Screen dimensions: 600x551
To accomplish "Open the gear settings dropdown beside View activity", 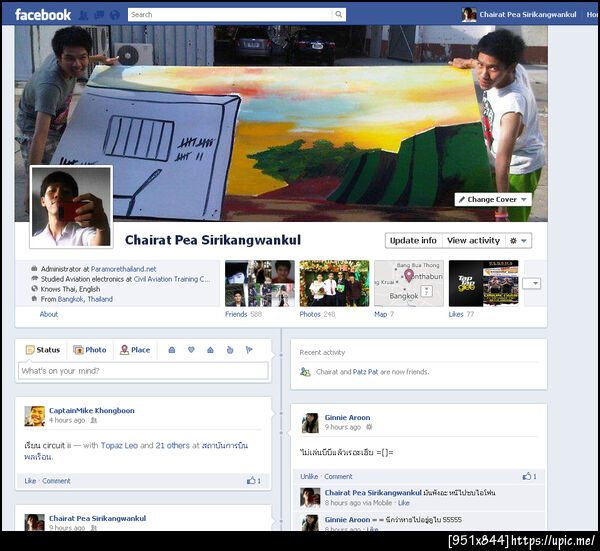I will [x=518, y=241].
